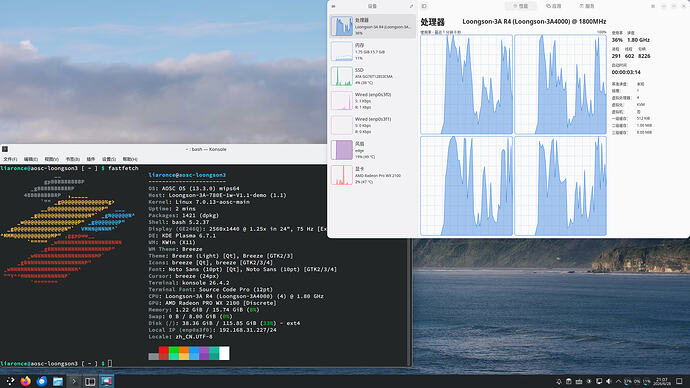The height and width of the screenshot is (388, 690).
Task: Open the 设置(S) menu in Konsole
Action: [x=109, y=159]
